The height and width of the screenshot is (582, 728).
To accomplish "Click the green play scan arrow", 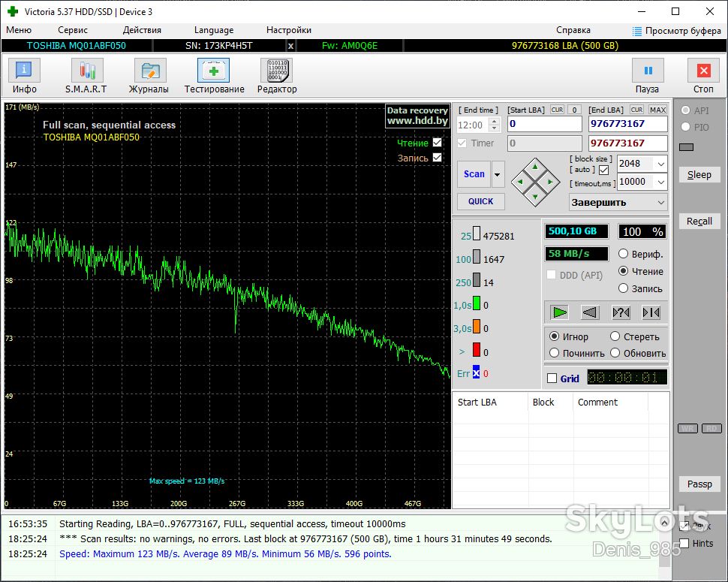I will tap(560, 312).
